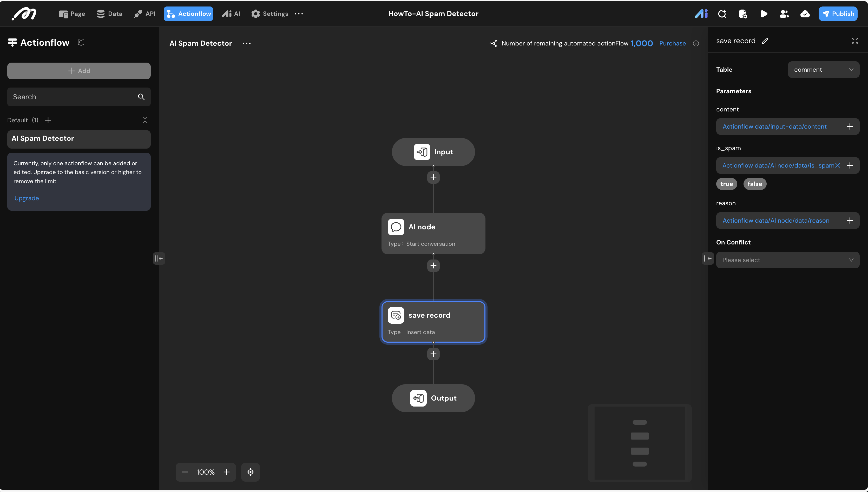Click the pencil icon to rename save record
Image resolution: width=868 pixels, height=492 pixels.
tap(765, 41)
